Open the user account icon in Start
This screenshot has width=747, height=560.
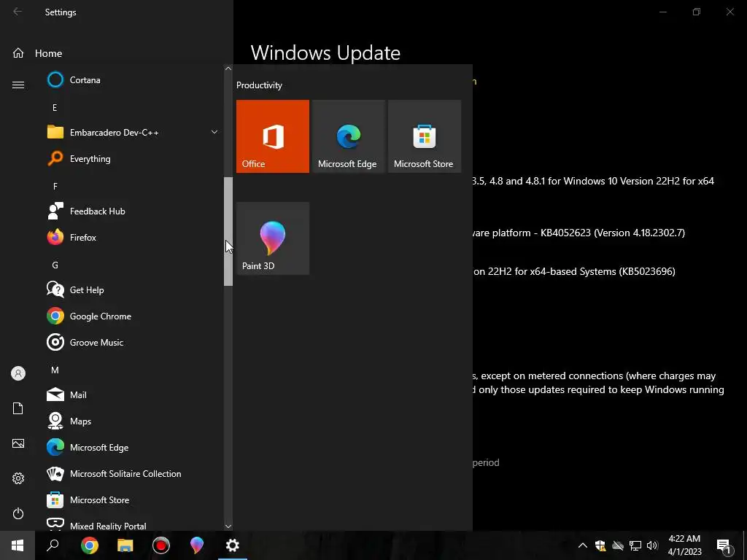coord(18,373)
